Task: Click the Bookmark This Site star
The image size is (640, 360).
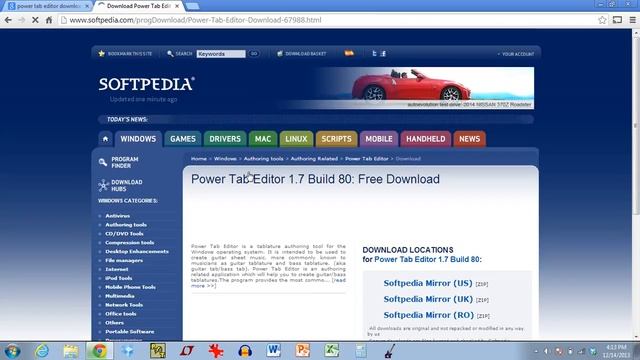Action: click(102, 53)
